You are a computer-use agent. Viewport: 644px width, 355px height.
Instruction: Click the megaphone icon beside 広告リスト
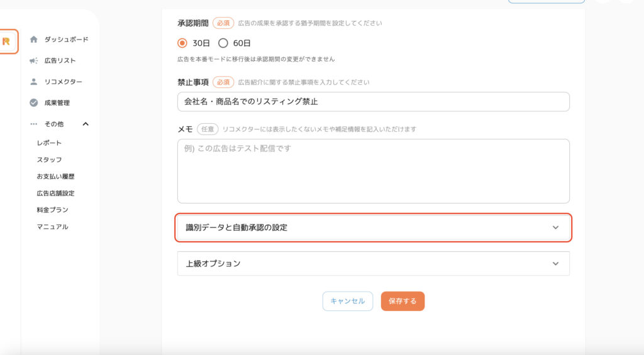tap(34, 61)
